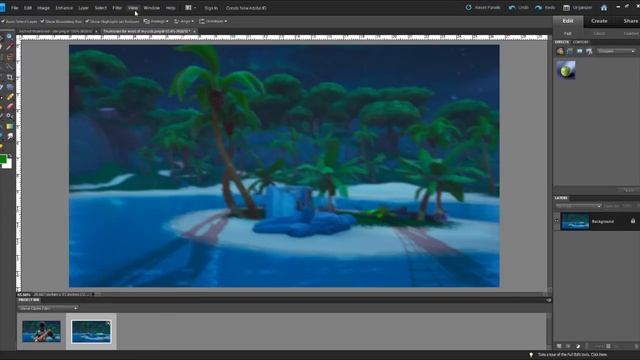Open the Project Bin Show Open Files dropdown
Viewport: 640px width, 360px height.
pos(48,308)
